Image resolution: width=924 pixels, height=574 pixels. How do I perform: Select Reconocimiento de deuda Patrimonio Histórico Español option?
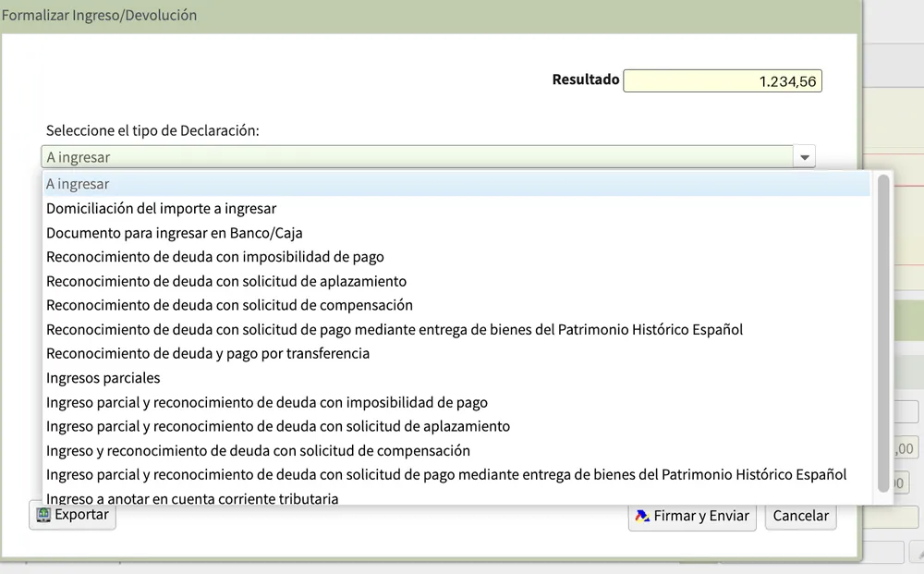coord(456,329)
